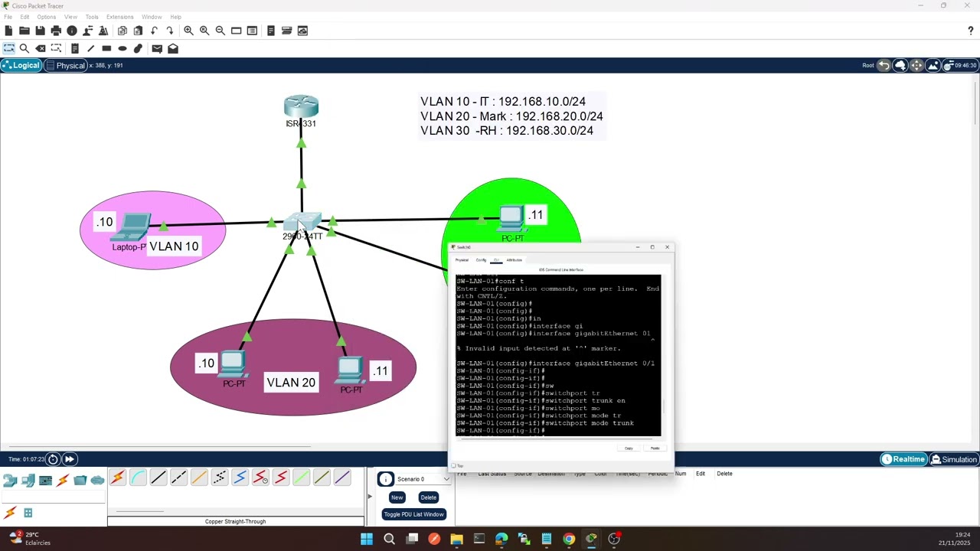Select the Fiber orange cable
Screen dimensions: 980x551
(199, 478)
